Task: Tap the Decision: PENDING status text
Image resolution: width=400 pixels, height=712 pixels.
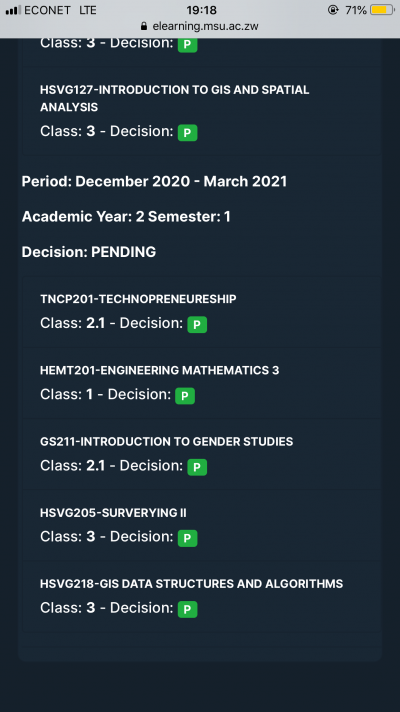Action: (89, 252)
